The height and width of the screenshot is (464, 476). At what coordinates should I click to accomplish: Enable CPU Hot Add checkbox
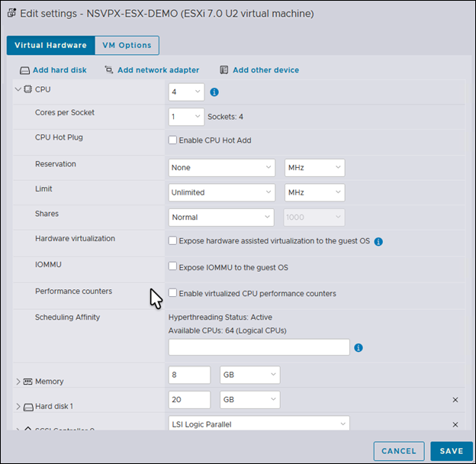(x=172, y=140)
